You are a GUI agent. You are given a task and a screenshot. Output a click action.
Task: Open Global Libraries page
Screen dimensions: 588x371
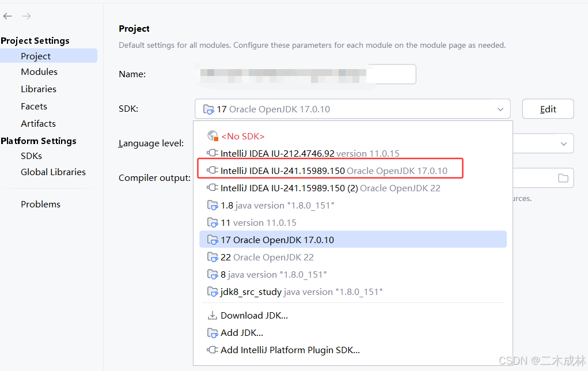pyautogui.click(x=53, y=172)
